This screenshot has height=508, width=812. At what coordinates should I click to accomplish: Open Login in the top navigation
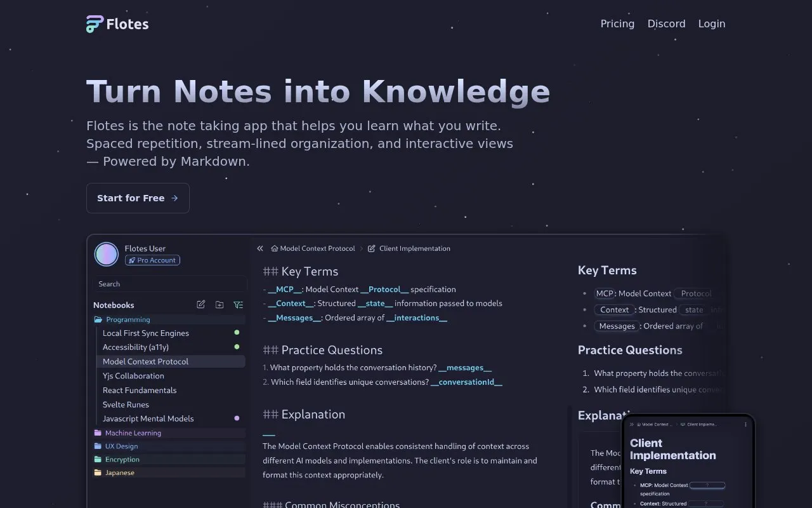click(712, 23)
